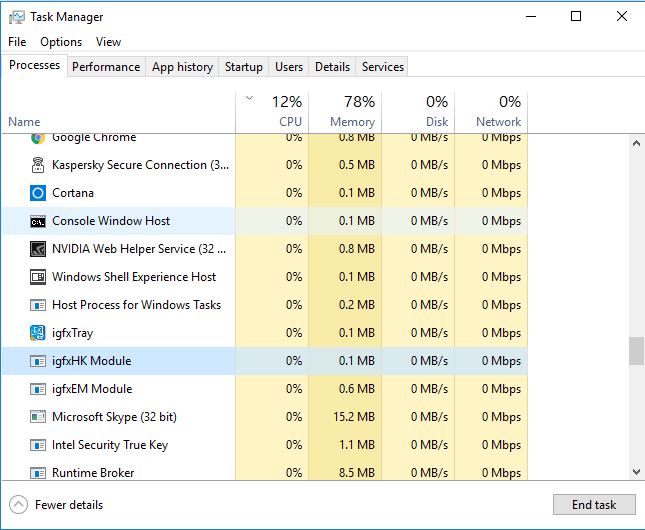Click the Cortana process icon
This screenshot has width=645, height=530.
(38, 193)
